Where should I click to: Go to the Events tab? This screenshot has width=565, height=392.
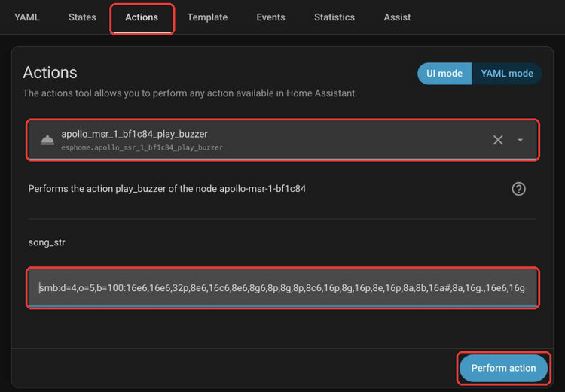point(270,17)
